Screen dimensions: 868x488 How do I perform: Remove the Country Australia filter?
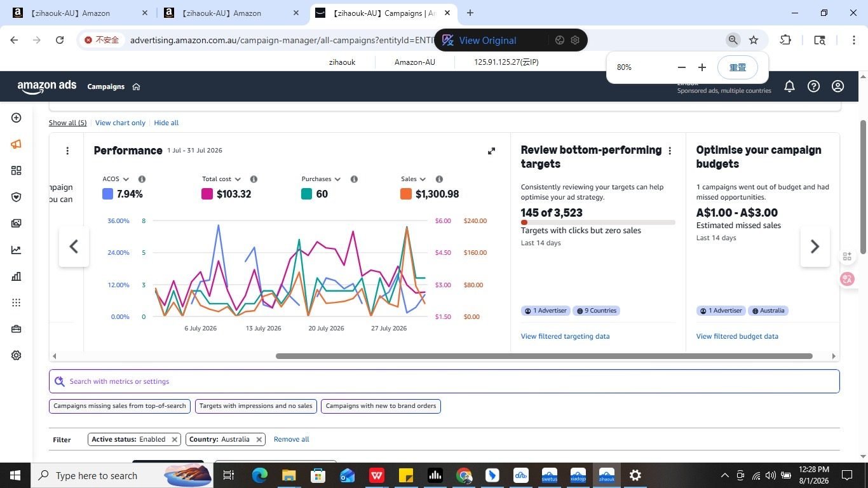coord(259,439)
